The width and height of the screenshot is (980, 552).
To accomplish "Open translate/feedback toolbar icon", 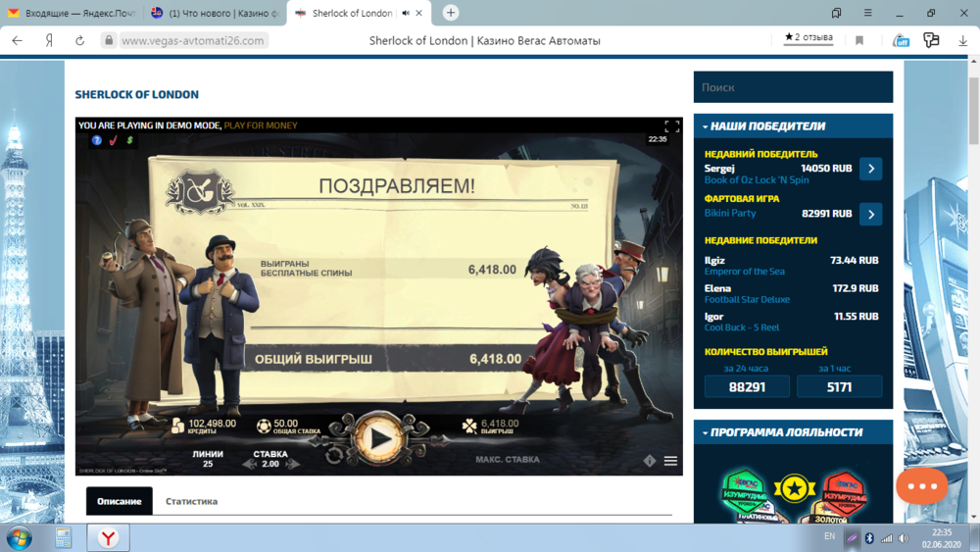I will click(931, 40).
